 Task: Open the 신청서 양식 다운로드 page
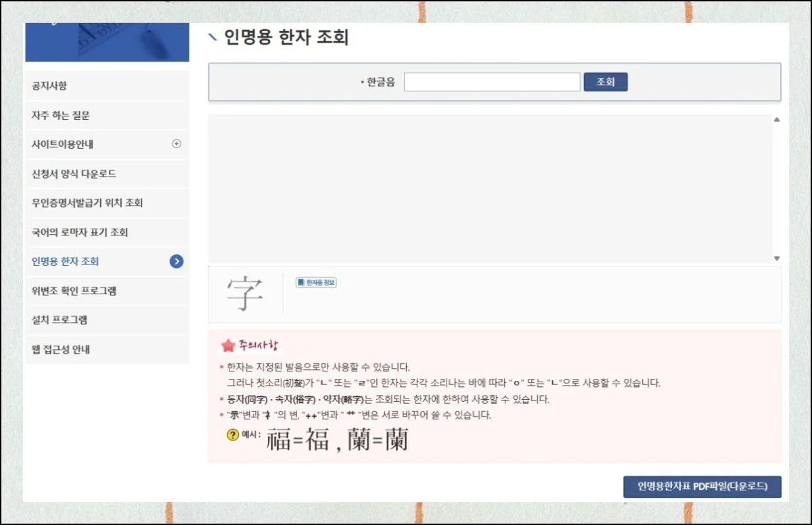click(x=71, y=173)
